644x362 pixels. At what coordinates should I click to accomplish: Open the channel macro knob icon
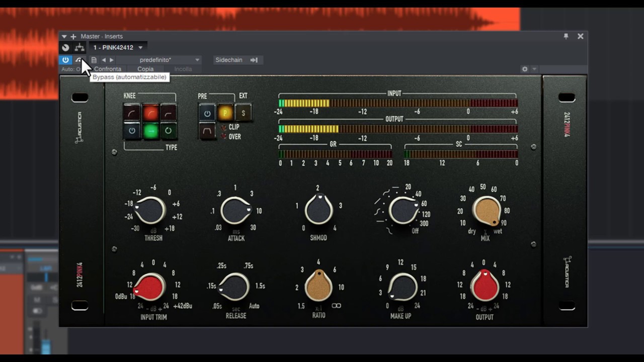click(x=65, y=48)
